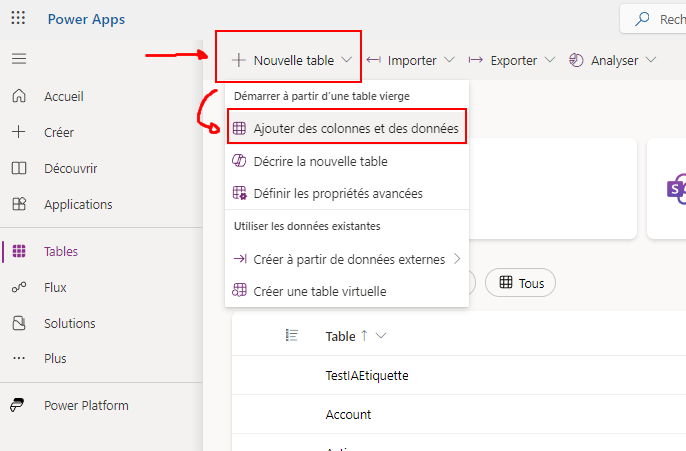Open Créer in the sidebar
Viewport: 686px width, 451px height.
click(x=101, y=132)
